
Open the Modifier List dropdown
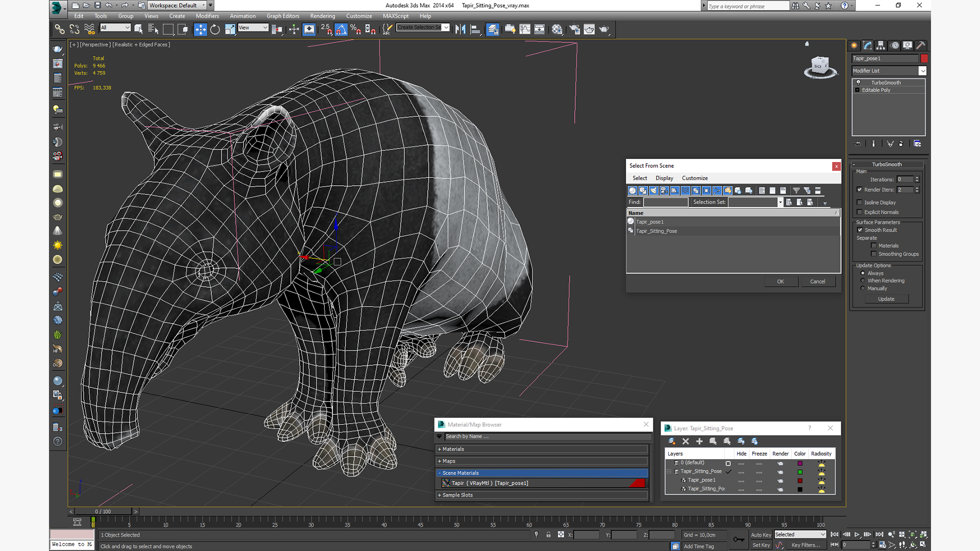point(922,71)
